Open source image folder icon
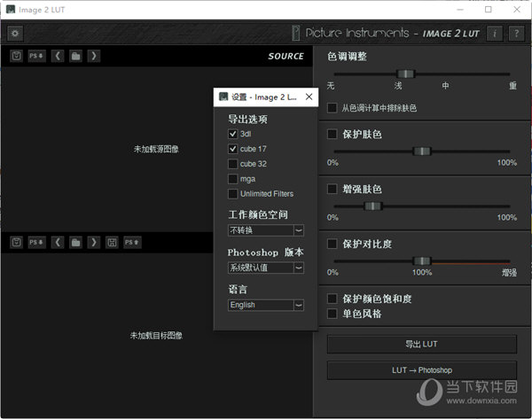 (75, 56)
